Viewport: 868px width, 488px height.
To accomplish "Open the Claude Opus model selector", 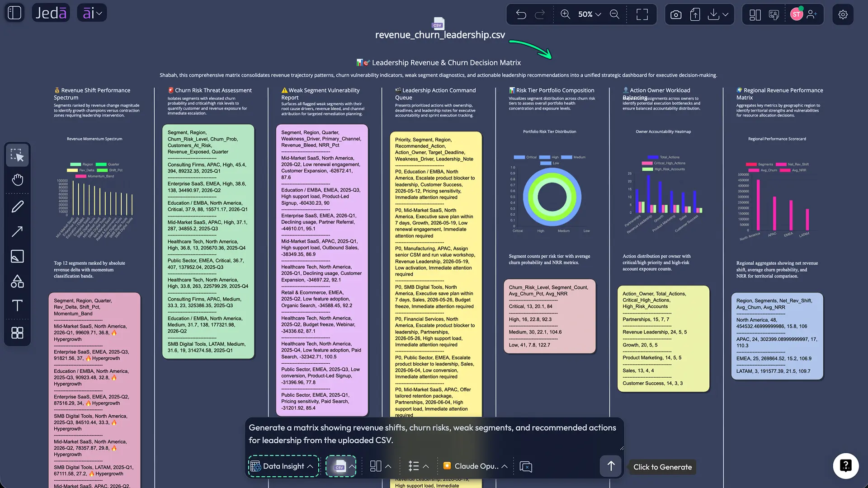I will click(475, 466).
